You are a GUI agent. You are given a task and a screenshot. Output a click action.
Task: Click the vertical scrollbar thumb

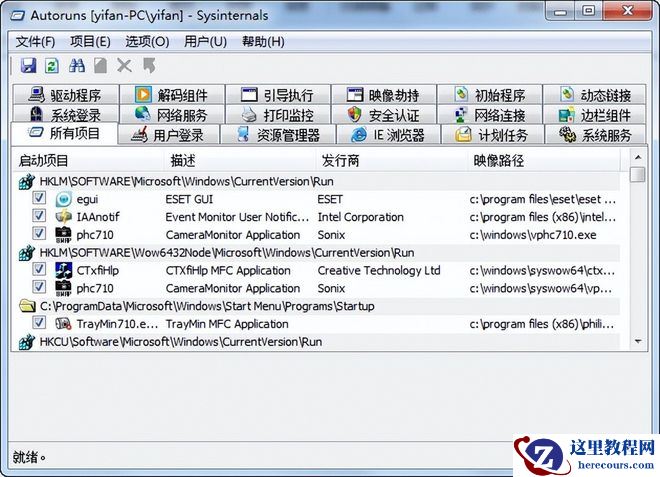click(638, 174)
